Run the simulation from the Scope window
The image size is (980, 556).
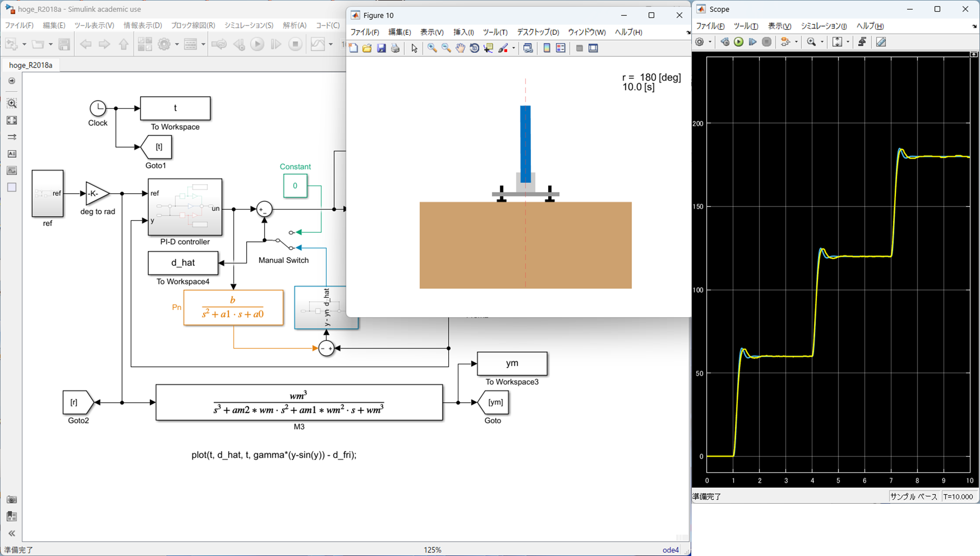point(738,42)
